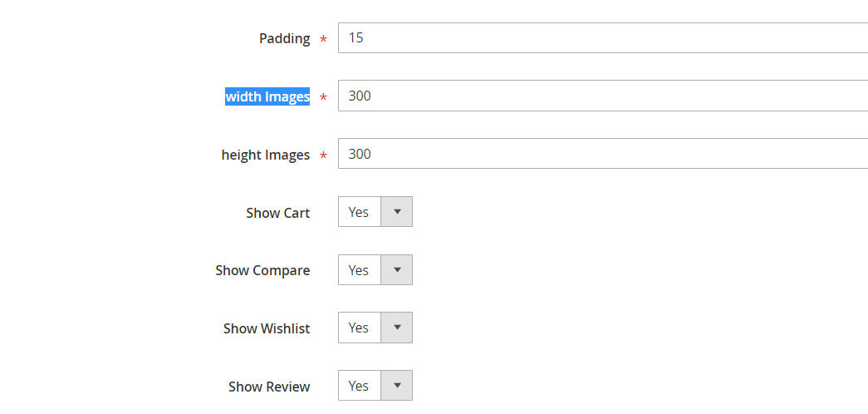The image size is (868, 414).
Task: Click the Padding field label
Action: (x=284, y=38)
